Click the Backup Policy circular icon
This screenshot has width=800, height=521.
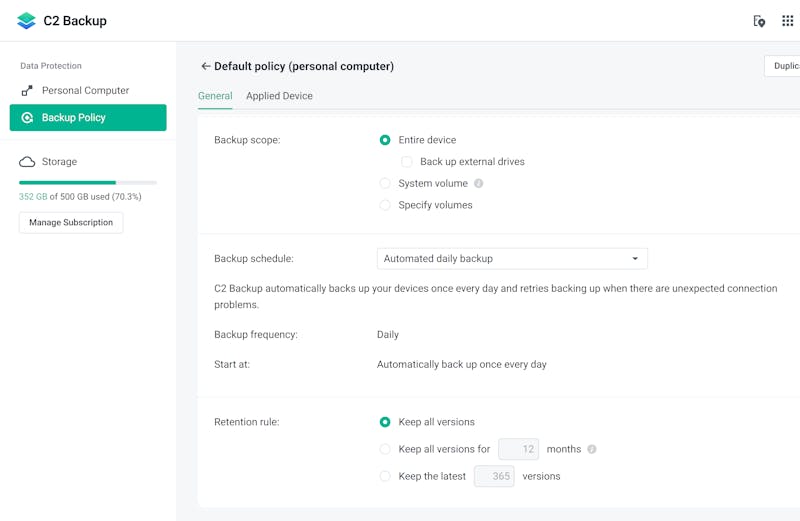[27, 117]
